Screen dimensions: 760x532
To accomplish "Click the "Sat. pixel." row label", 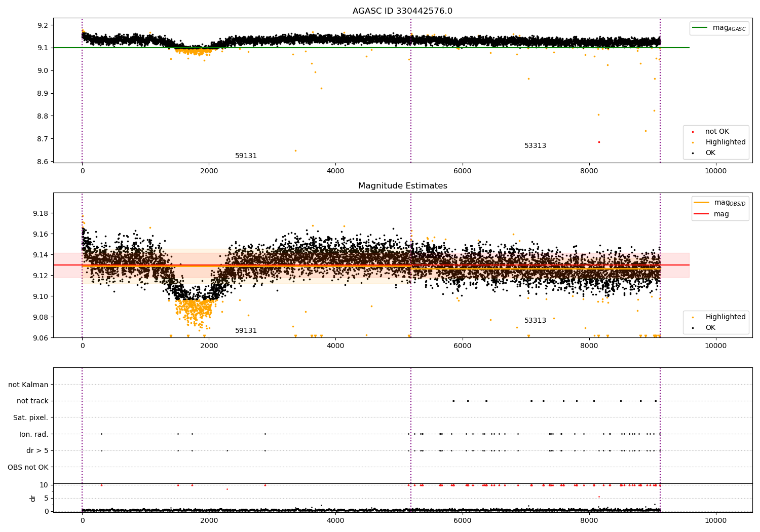I will click(31, 417).
